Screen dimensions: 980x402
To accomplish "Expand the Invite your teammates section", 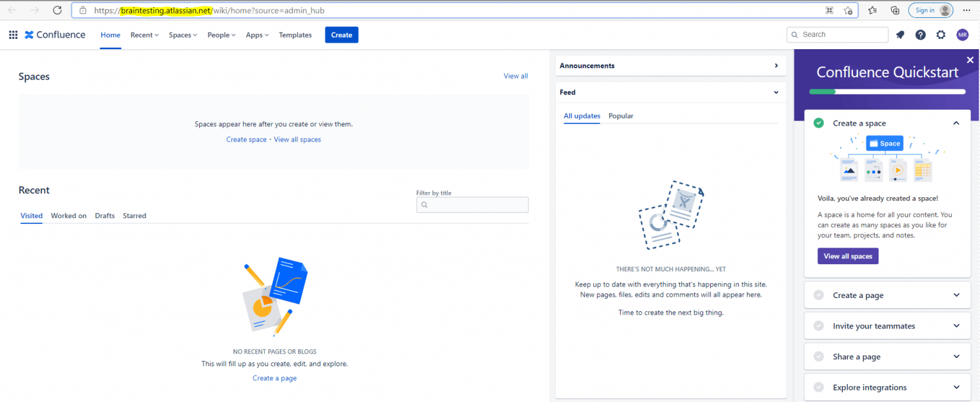I will coord(887,325).
